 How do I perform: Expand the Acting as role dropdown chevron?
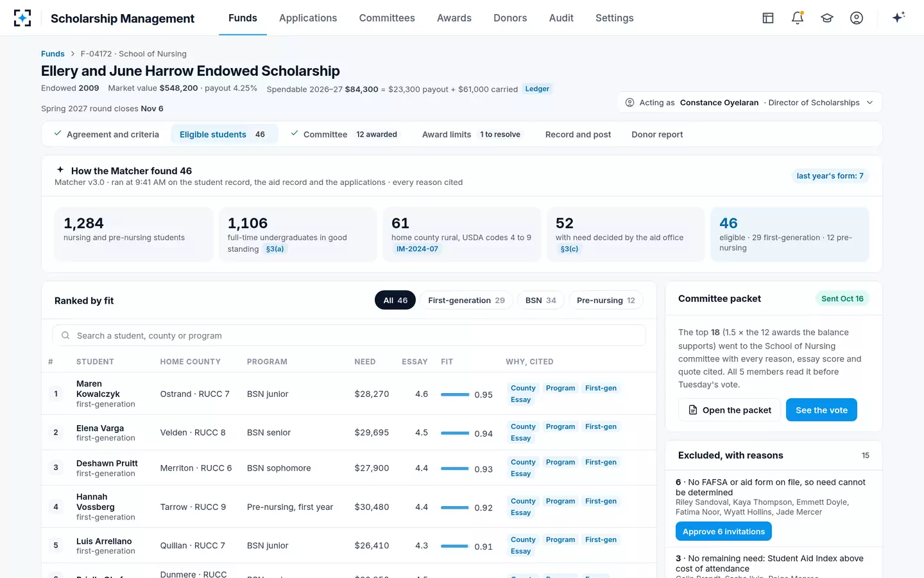click(870, 103)
